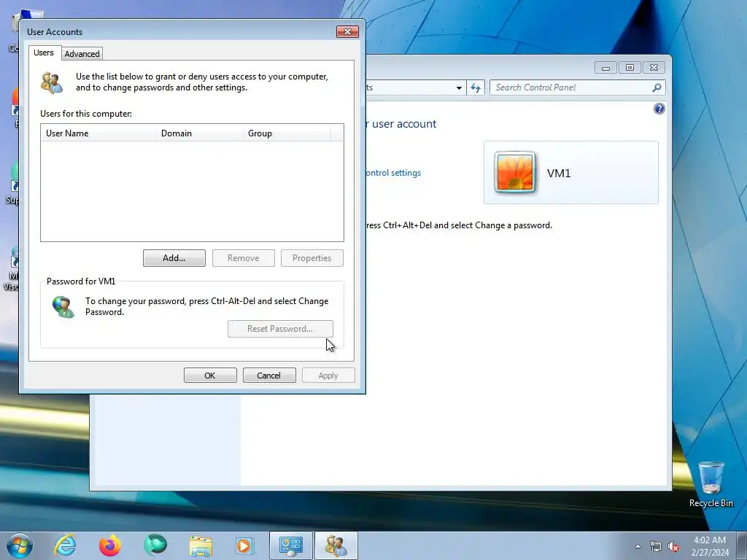
Task: Open Firefox from the taskbar
Action: [110, 545]
